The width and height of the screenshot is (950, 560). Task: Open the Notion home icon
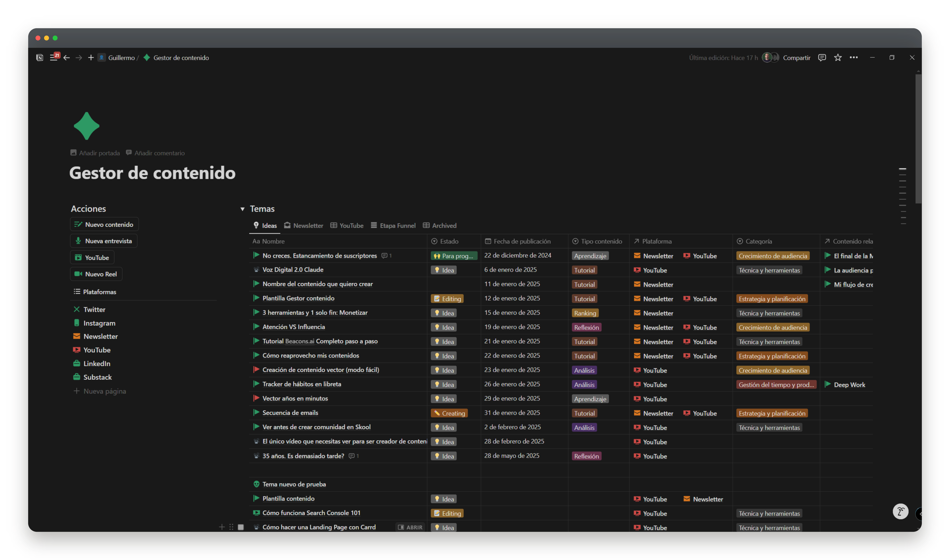(x=40, y=58)
